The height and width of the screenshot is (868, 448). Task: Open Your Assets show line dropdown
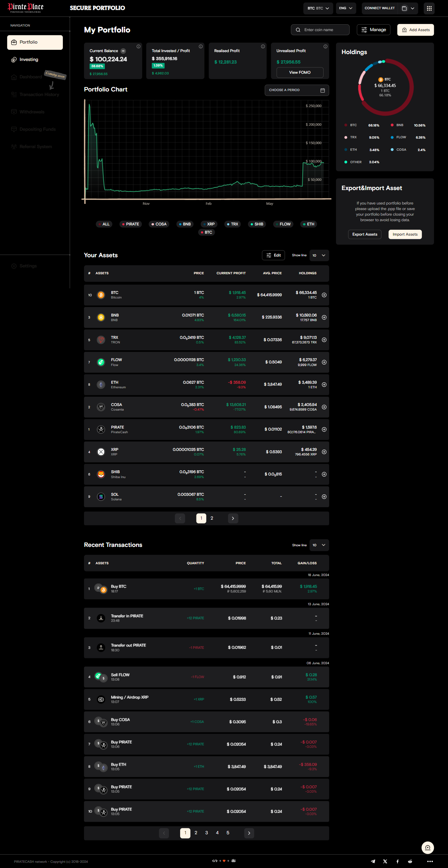tap(319, 255)
